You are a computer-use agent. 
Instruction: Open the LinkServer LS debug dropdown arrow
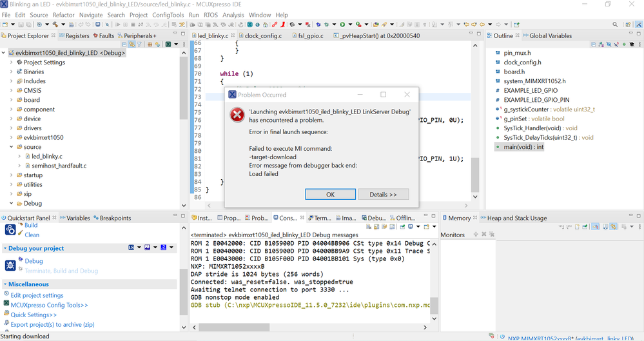point(139,248)
